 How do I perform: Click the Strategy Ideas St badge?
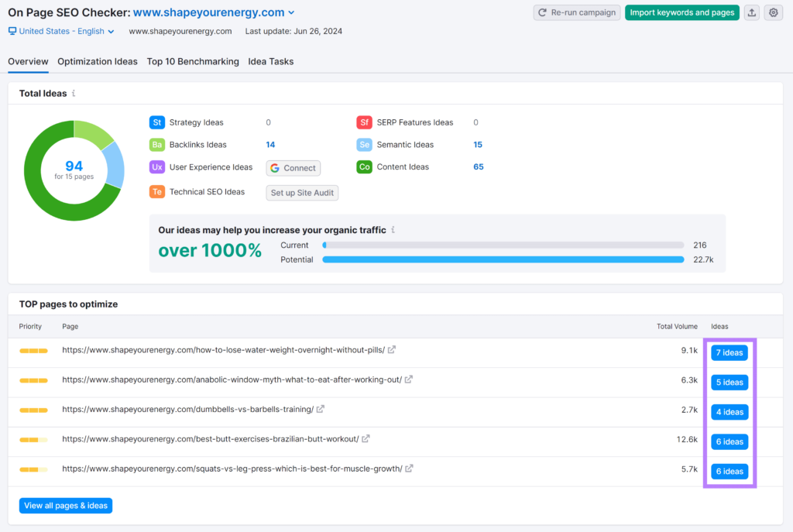pyautogui.click(x=156, y=122)
